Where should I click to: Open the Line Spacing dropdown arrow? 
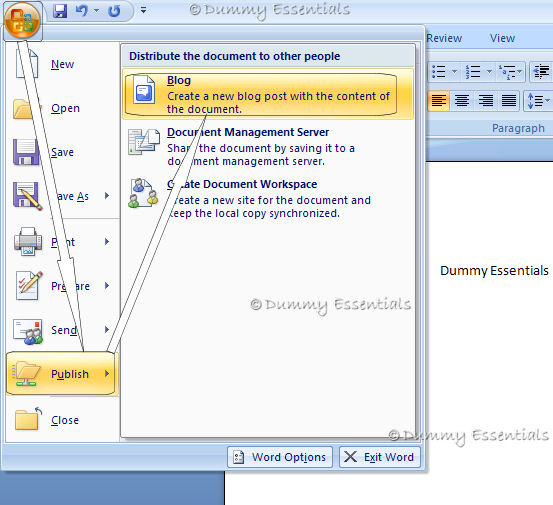pyautogui.click(x=548, y=101)
